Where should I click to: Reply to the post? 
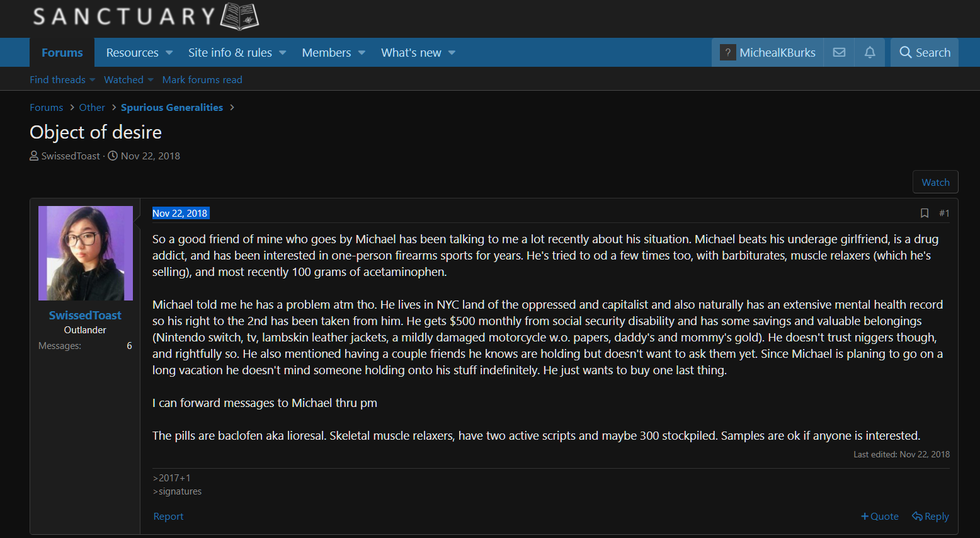pos(930,516)
